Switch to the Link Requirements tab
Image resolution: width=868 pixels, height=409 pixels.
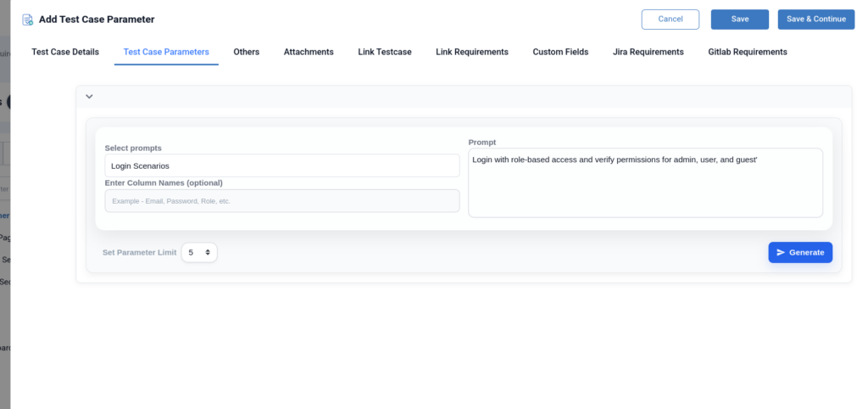pos(471,52)
